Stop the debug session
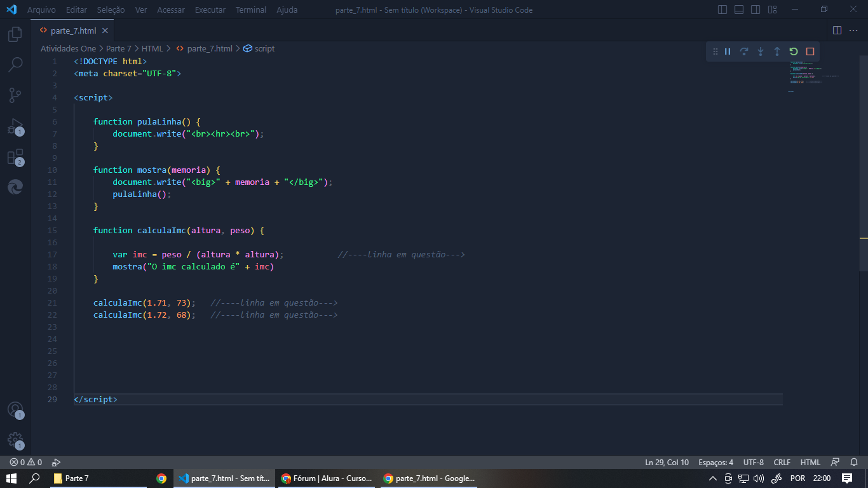 click(810, 51)
